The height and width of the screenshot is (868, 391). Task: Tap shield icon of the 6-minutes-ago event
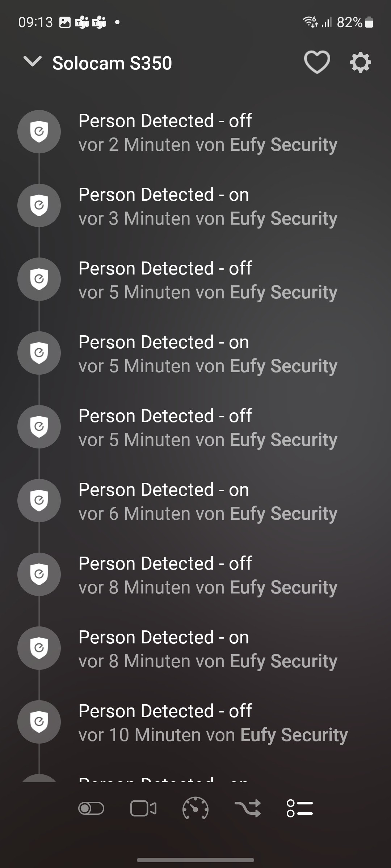39,501
